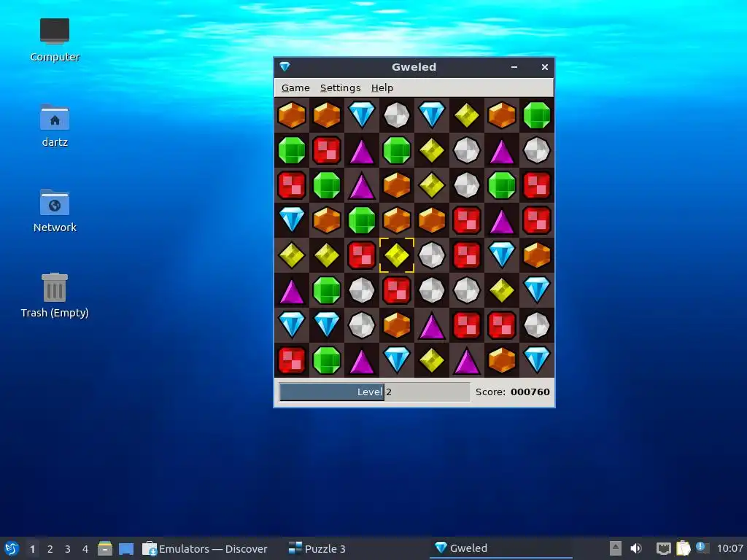747x560 pixels.
Task: Select the white gem right of the selected diamond
Action: (432, 255)
